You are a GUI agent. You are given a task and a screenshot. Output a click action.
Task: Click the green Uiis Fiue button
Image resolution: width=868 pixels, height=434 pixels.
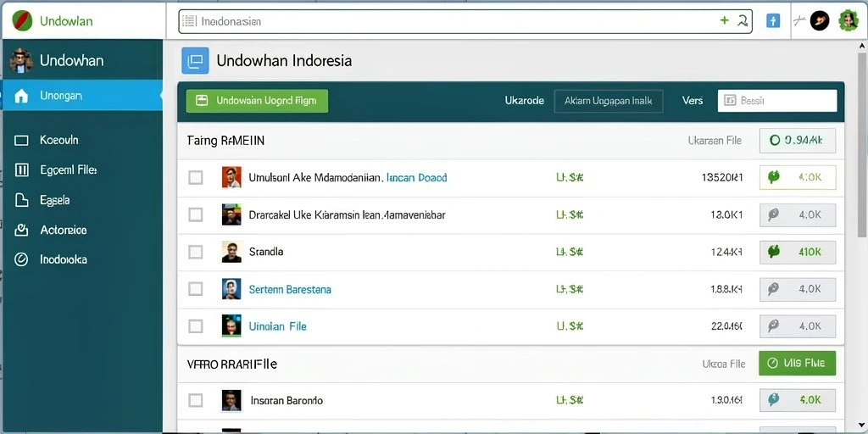click(x=797, y=363)
